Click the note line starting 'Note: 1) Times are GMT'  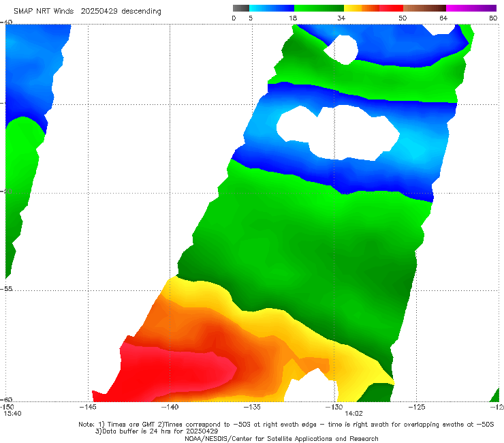coord(286,425)
